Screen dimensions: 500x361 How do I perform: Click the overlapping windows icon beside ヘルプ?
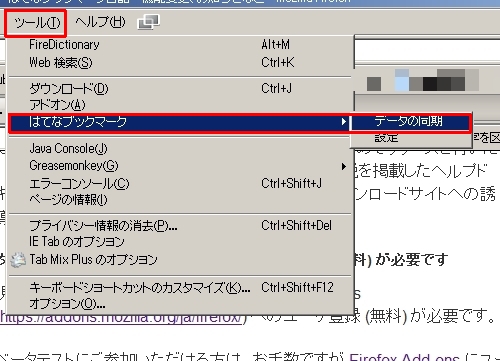[x=148, y=22]
